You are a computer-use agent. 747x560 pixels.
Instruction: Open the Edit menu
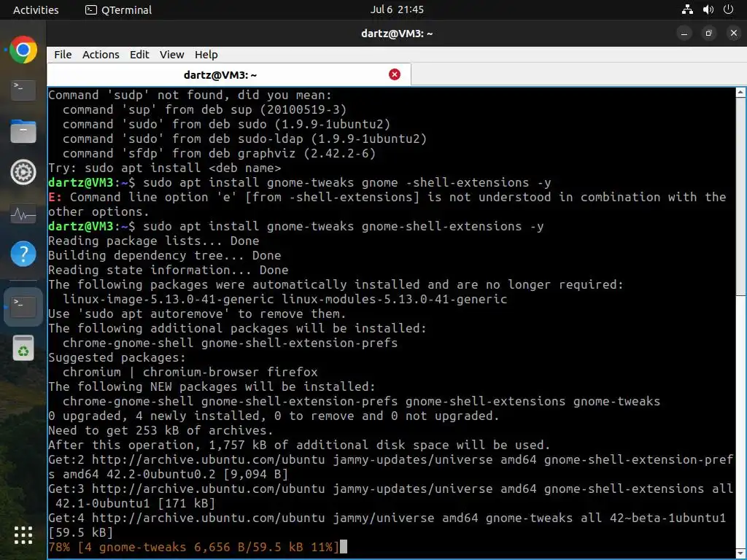click(x=139, y=54)
